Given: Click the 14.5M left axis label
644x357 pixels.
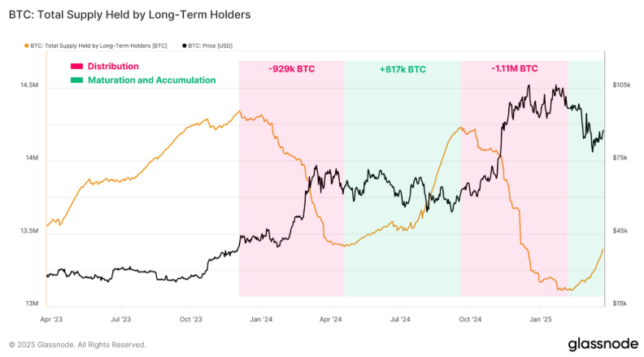Looking at the screenshot, I should click(x=29, y=85).
